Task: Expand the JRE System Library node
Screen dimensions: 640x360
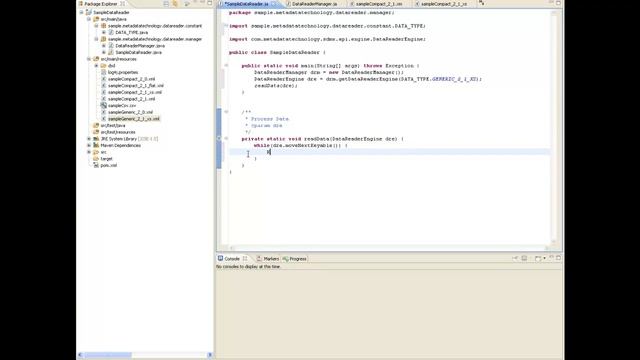Action: pos(89,139)
